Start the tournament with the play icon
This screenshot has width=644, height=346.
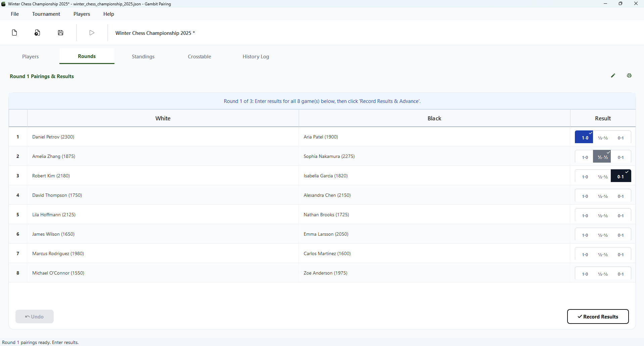click(x=91, y=33)
